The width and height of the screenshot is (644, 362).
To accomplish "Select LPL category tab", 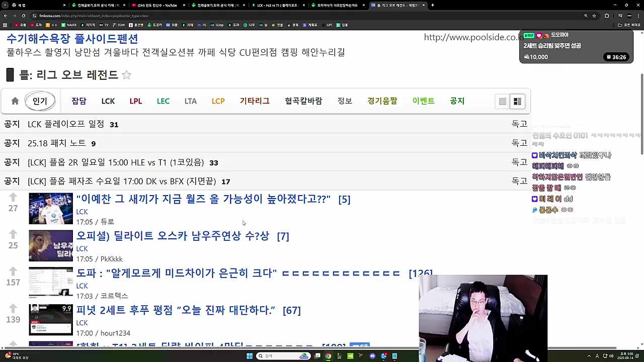I will tap(136, 101).
